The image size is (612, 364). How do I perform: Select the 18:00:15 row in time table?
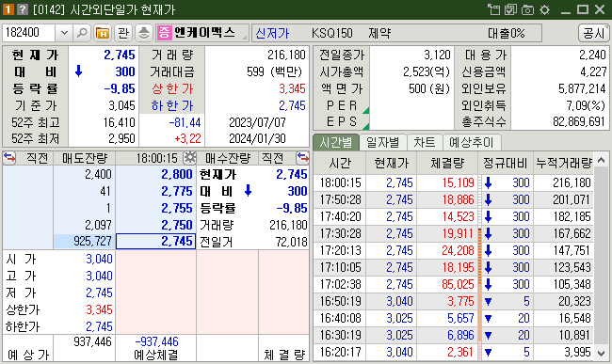pos(454,182)
